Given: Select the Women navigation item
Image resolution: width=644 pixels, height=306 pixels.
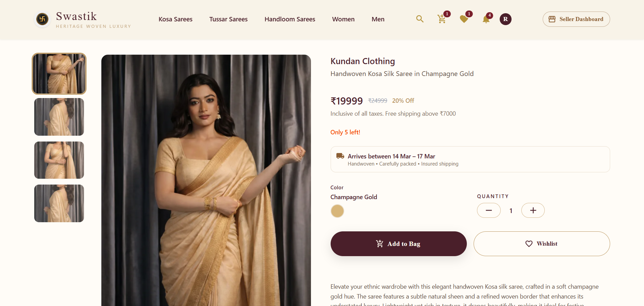Looking at the screenshot, I should click(343, 19).
